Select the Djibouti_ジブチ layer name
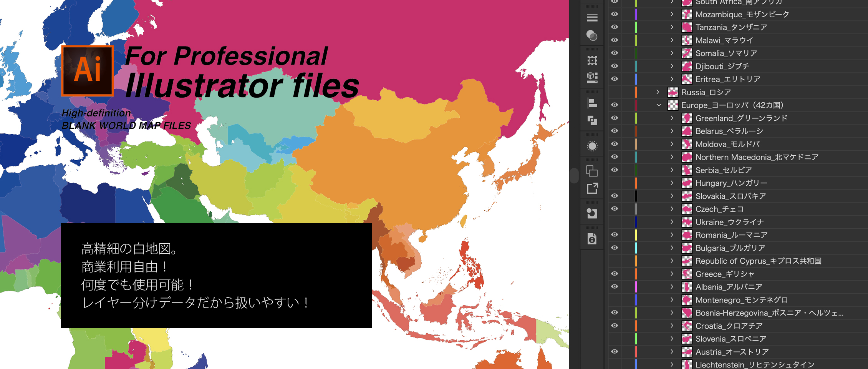 click(722, 66)
